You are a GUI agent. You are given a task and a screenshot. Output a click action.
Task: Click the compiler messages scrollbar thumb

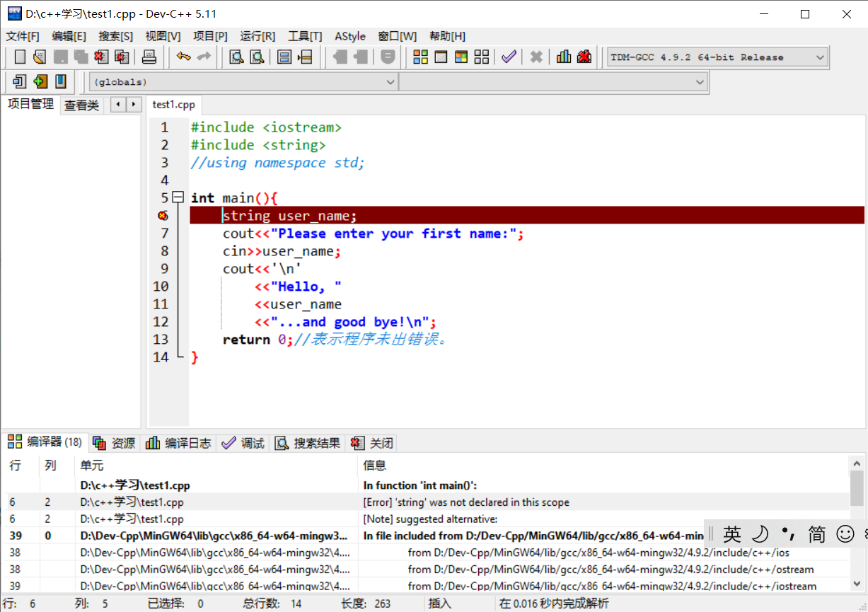[857, 488]
